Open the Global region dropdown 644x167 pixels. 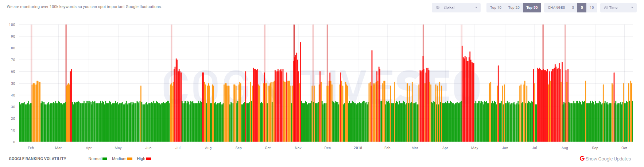(x=456, y=8)
